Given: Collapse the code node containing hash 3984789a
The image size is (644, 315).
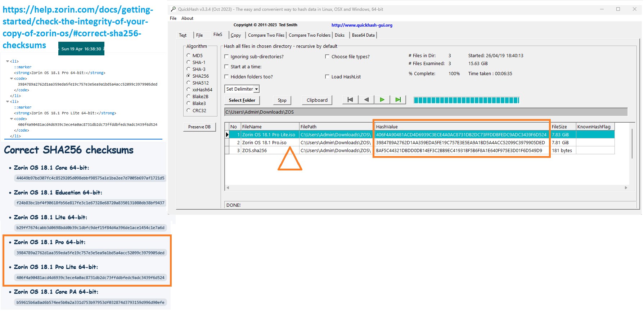Looking at the screenshot, I should (12, 79).
